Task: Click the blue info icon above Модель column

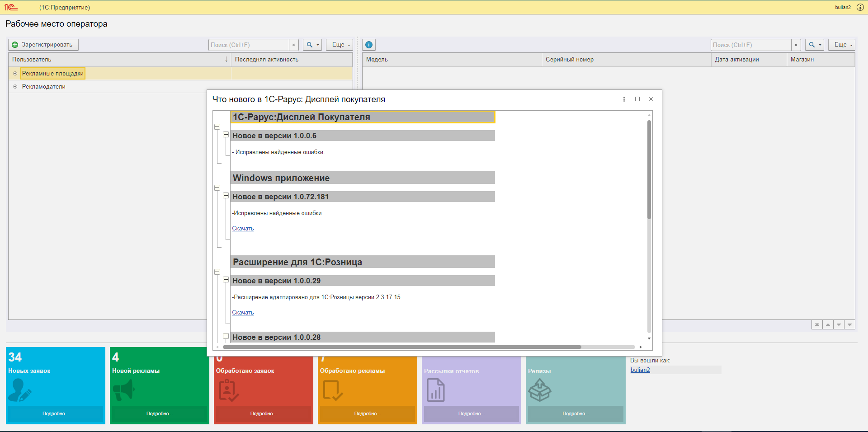Action: 369,45
